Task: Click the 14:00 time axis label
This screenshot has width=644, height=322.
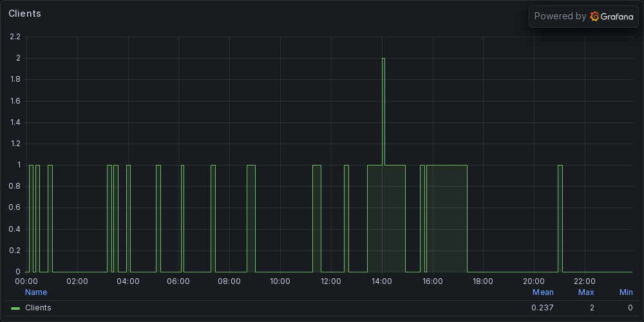Action: tap(382, 281)
